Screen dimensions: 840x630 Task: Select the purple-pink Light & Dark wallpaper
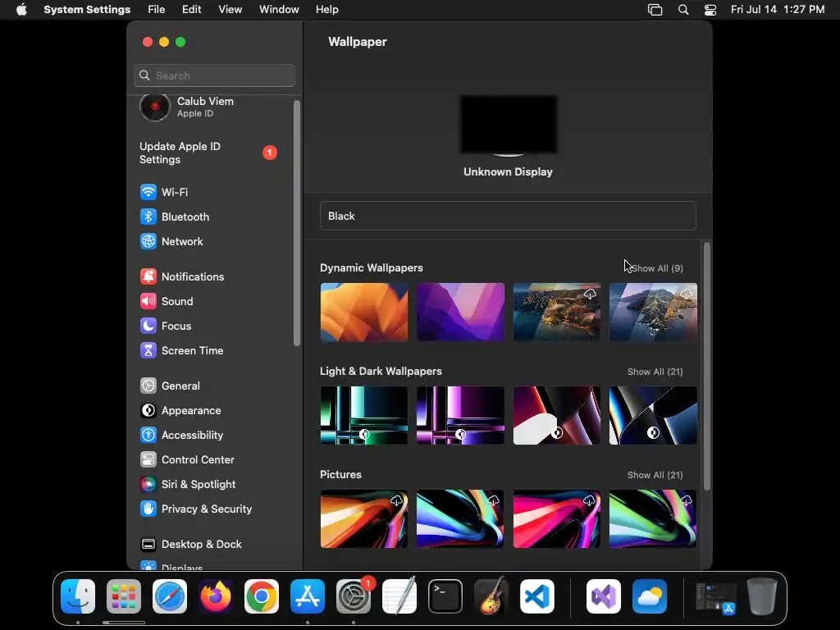point(461,416)
